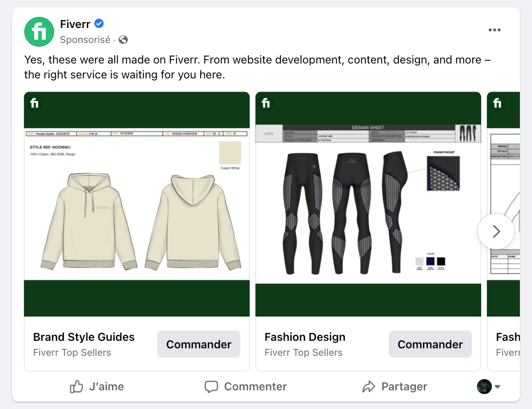The width and height of the screenshot is (532, 409).
Task: Open the three-dot post options menu
Action: pos(494,30)
